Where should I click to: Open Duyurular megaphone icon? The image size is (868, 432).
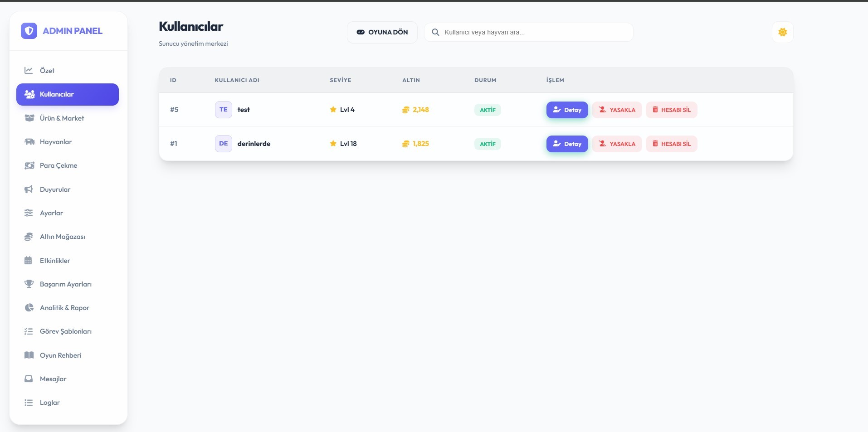29,189
